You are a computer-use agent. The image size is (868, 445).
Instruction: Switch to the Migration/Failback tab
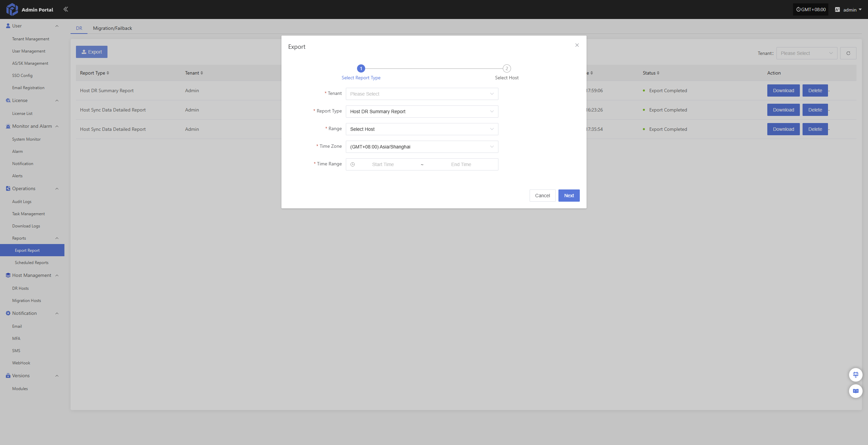point(112,28)
